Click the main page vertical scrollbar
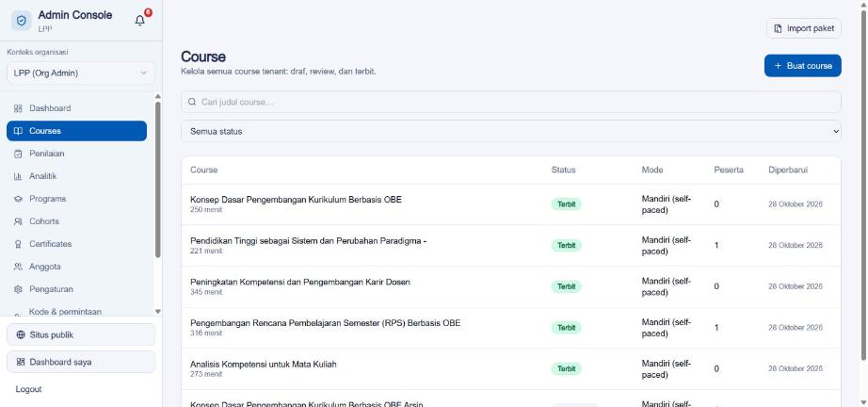The height and width of the screenshot is (407, 868). click(863, 186)
